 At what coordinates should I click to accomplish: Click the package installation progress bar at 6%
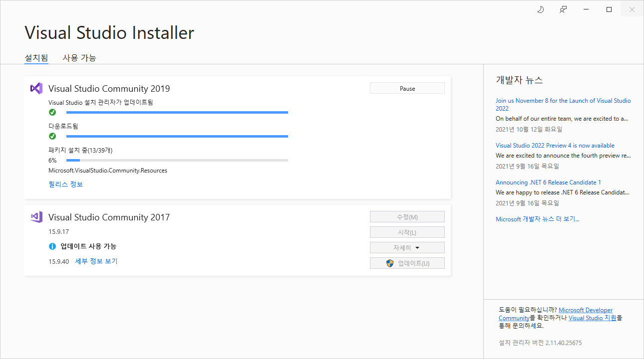point(177,161)
